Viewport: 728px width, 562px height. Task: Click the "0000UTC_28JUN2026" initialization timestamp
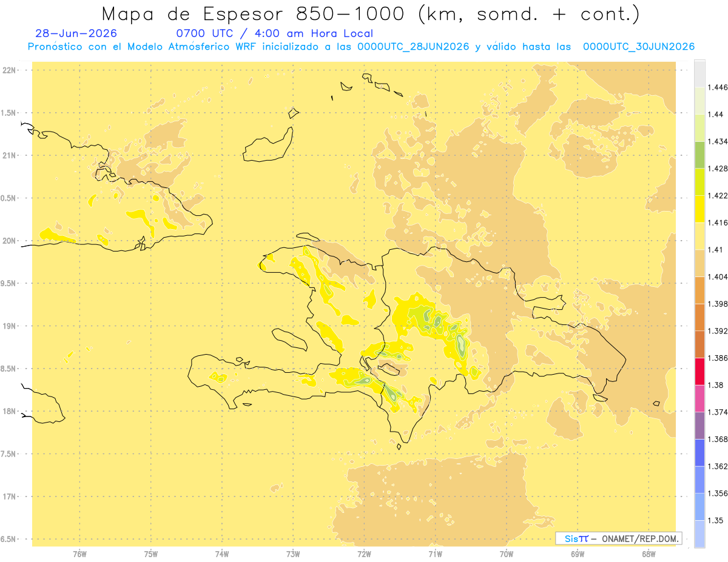(x=413, y=47)
